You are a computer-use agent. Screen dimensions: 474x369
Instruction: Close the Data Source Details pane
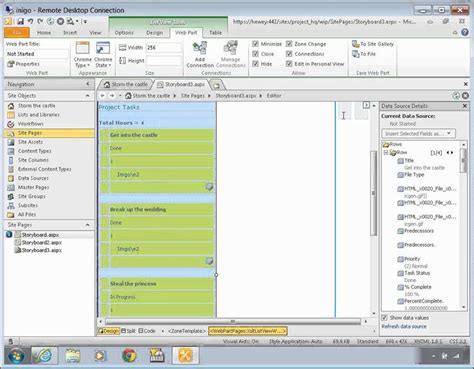[x=465, y=106]
